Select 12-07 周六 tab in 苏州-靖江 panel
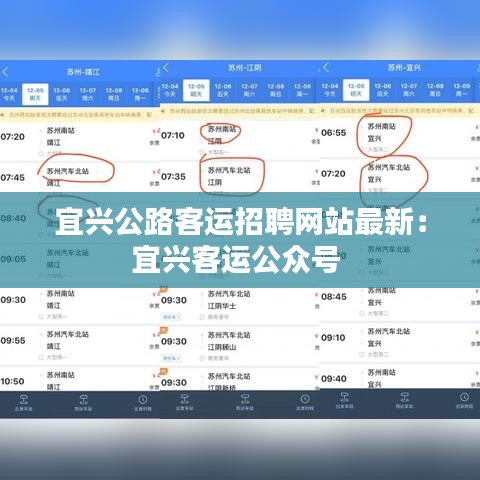This screenshot has height=480, width=480. (88, 94)
